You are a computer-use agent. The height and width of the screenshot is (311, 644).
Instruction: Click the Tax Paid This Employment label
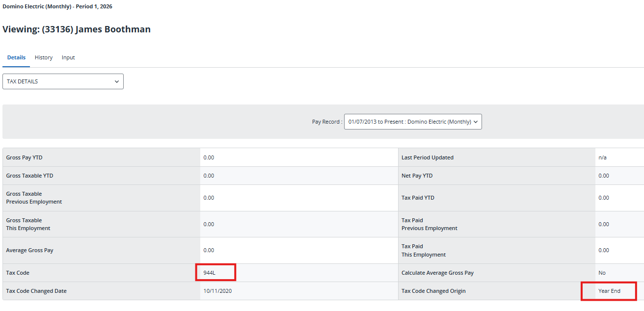[423, 251]
